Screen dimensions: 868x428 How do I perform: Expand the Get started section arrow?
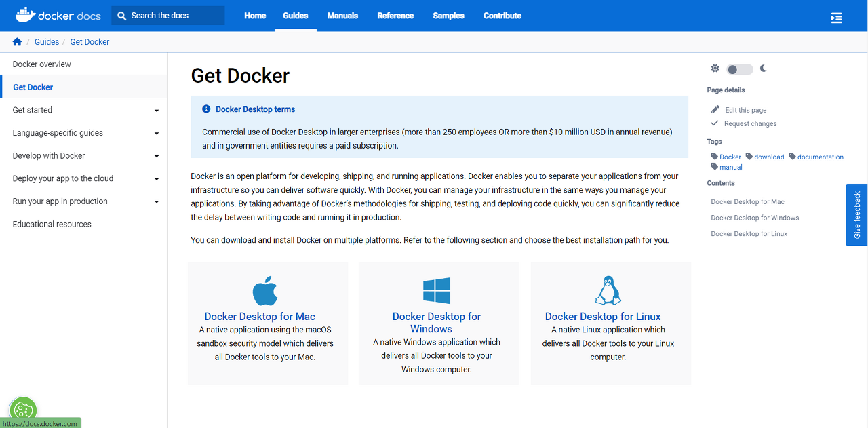click(157, 111)
